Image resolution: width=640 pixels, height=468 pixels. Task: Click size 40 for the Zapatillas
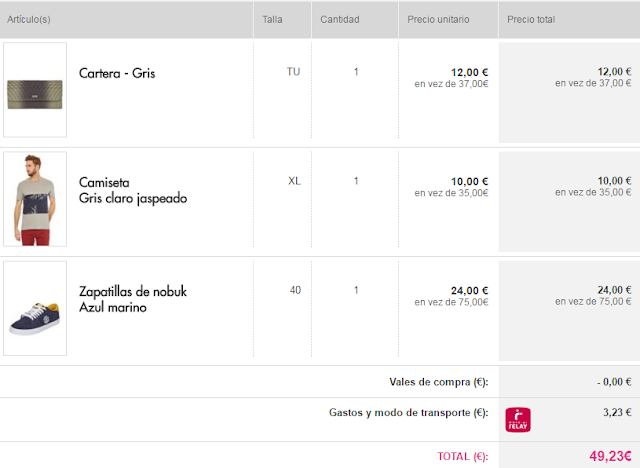[x=295, y=290]
